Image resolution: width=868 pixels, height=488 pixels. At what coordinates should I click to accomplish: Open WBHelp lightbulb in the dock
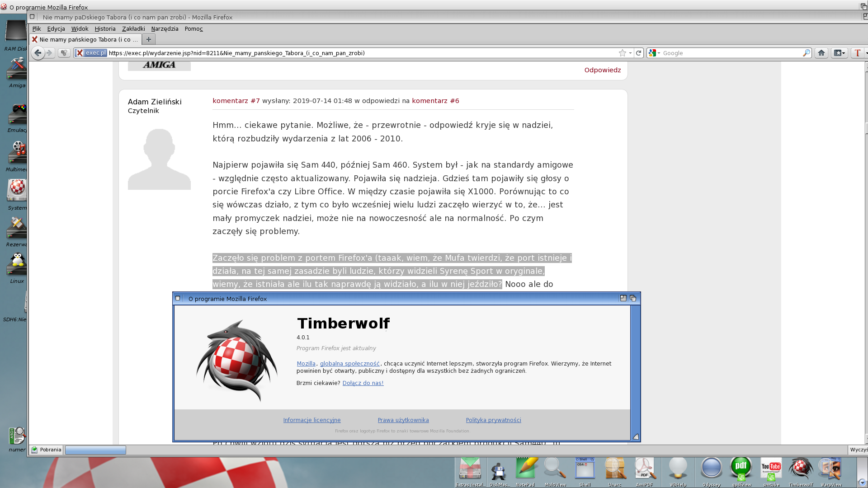tap(678, 472)
